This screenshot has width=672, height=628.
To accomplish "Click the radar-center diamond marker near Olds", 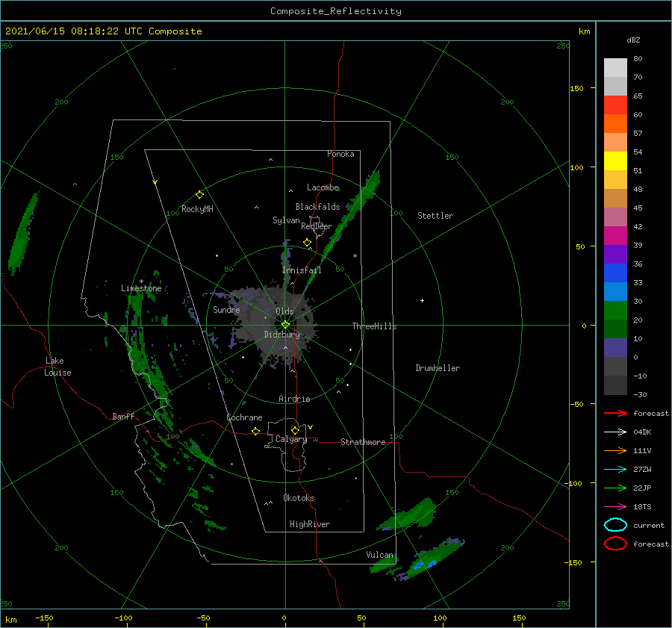I will (x=285, y=325).
